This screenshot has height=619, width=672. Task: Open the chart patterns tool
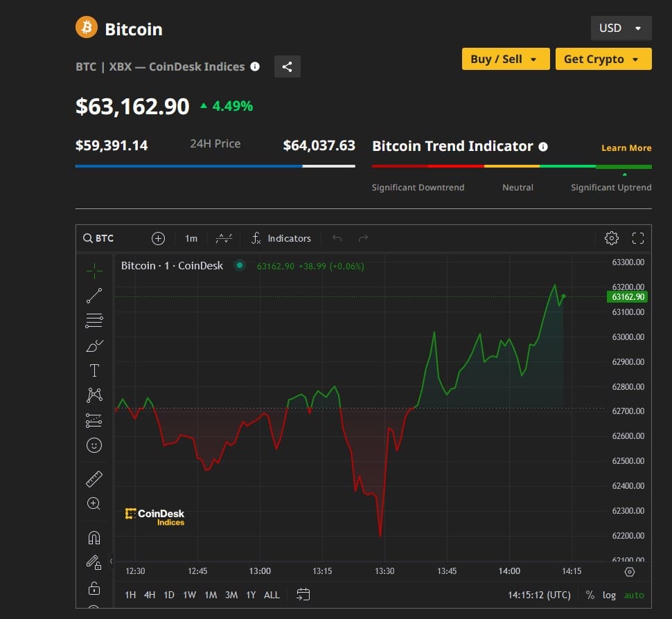coord(94,395)
